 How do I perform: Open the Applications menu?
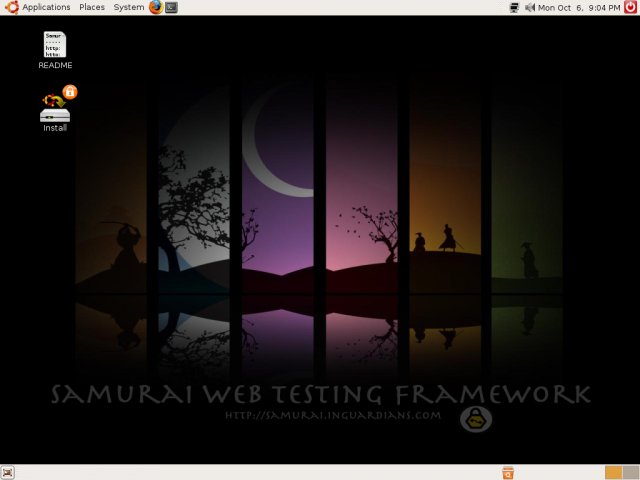(46, 7)
